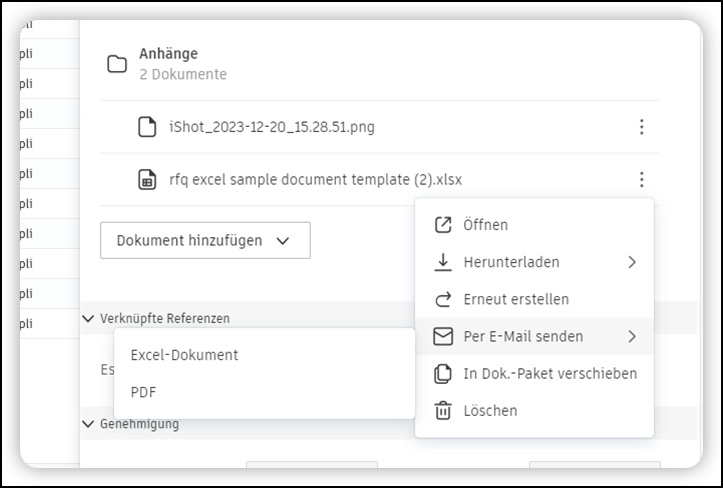This screenshot has height=488, width=723.
Task: Click the Erneut erstellen redo arrow icon
Action: (x=443, y=299)
